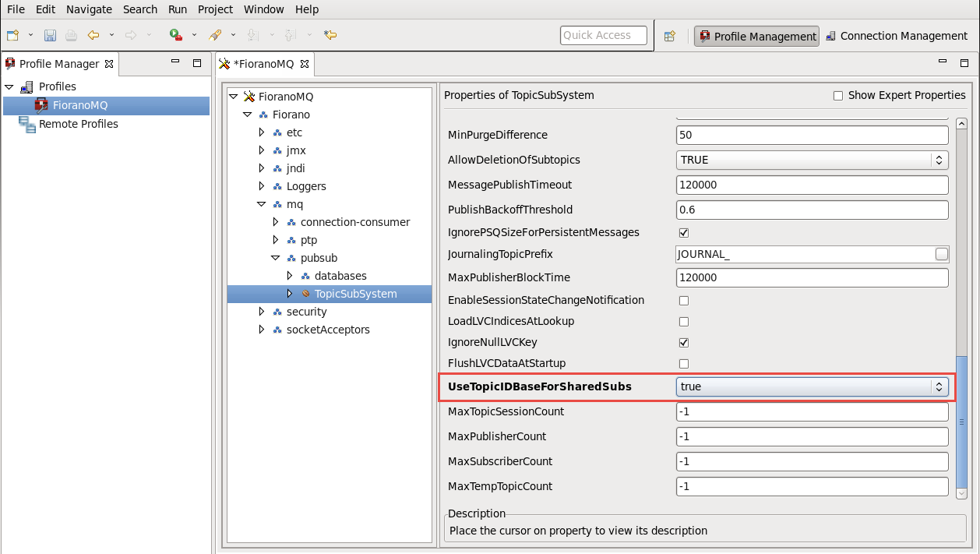Image resolution: width=980 pixels, height=554 pixels.
Task: Click the Last Edit Location arrow icon
Action: (x=330, y=35)
